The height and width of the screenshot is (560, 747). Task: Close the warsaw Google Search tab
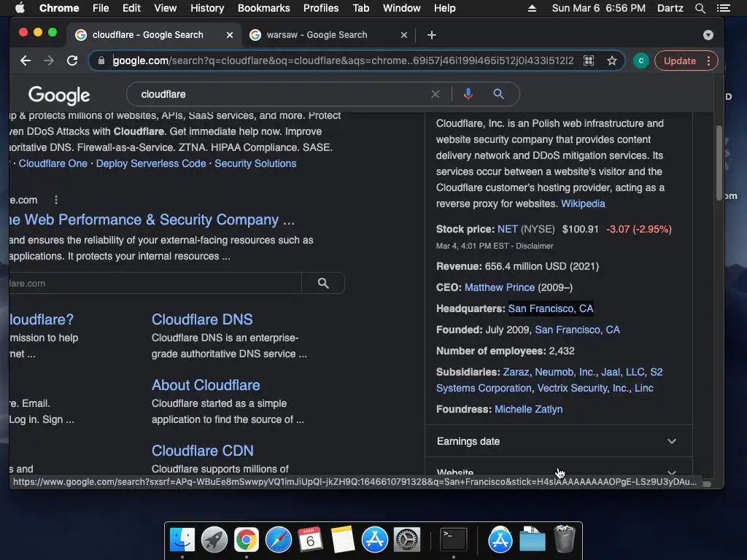(x=404, y=35)
